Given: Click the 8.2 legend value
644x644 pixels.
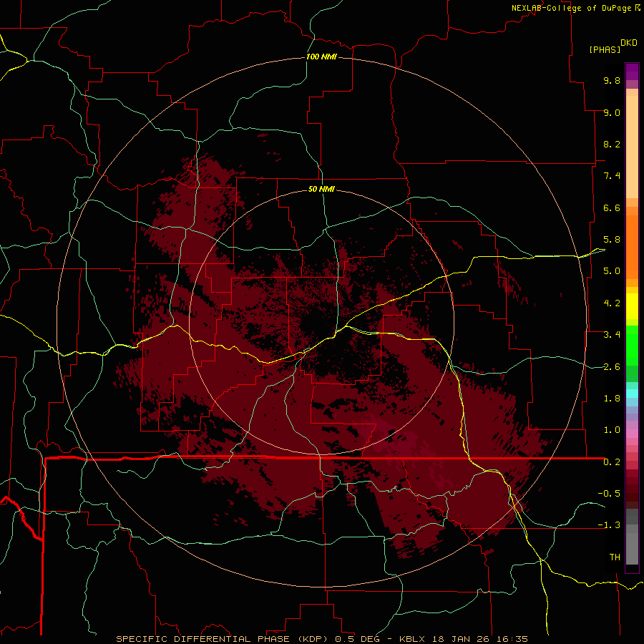Looking at the screenshot, I should pyautogui.click(x=612, y=144).
